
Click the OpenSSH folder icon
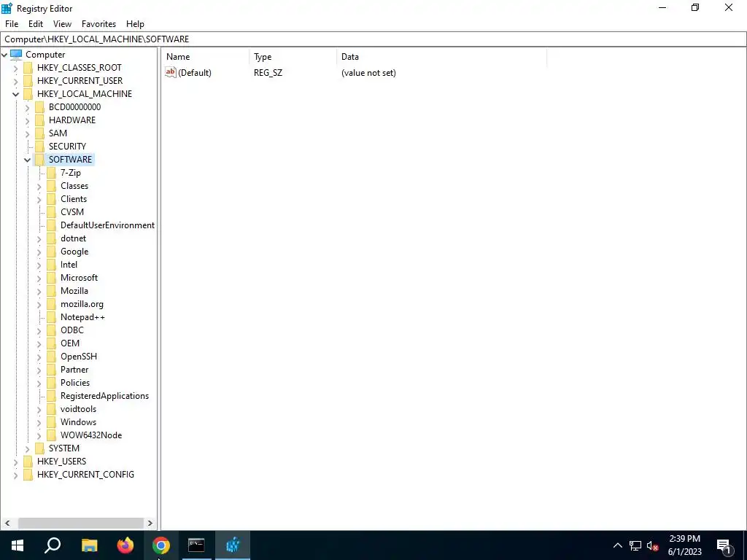52,356
